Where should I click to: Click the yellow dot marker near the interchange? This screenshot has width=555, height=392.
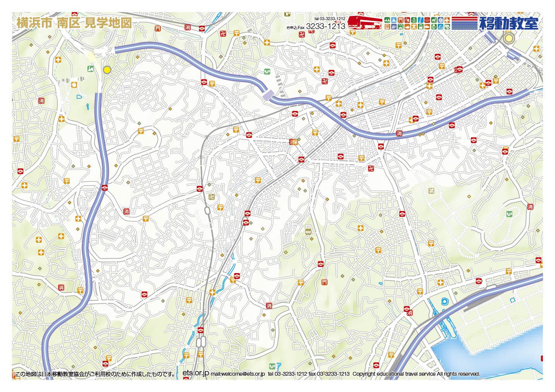pos(107,70)
